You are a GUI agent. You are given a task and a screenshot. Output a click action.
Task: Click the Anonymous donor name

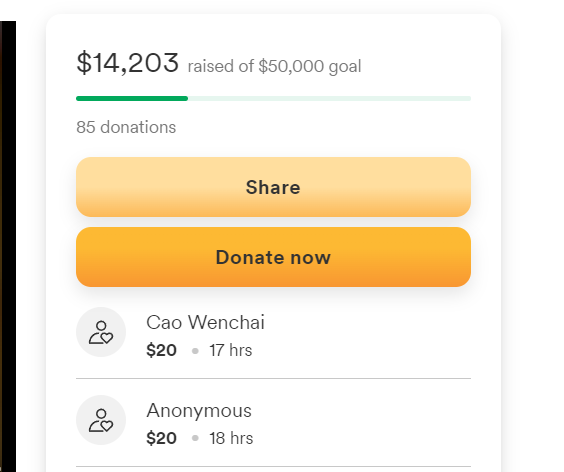(x=199, y=410)
